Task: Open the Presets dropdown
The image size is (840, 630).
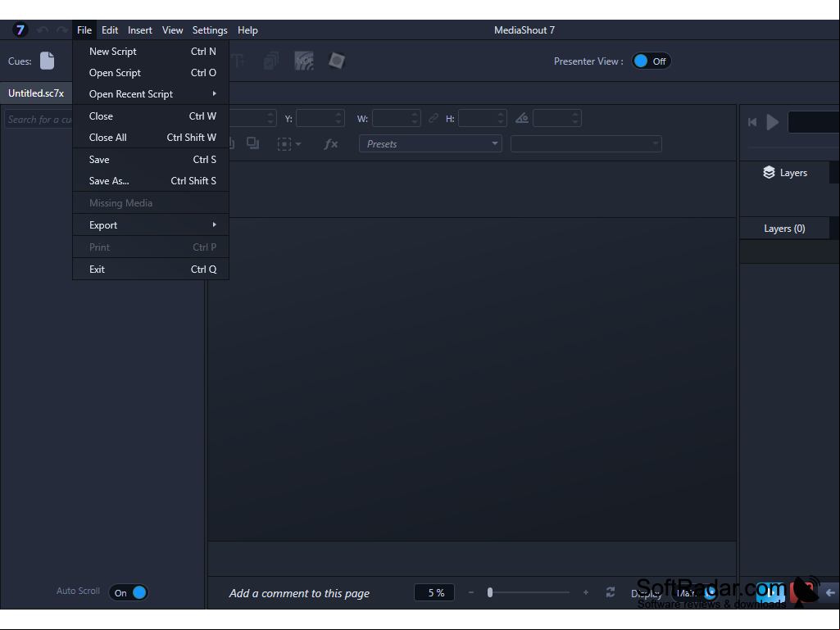Action: pyautogui.click(x=430, y=143)
